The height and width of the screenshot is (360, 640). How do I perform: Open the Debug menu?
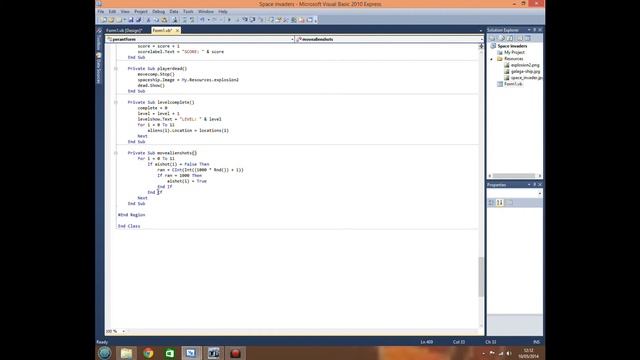158,11
